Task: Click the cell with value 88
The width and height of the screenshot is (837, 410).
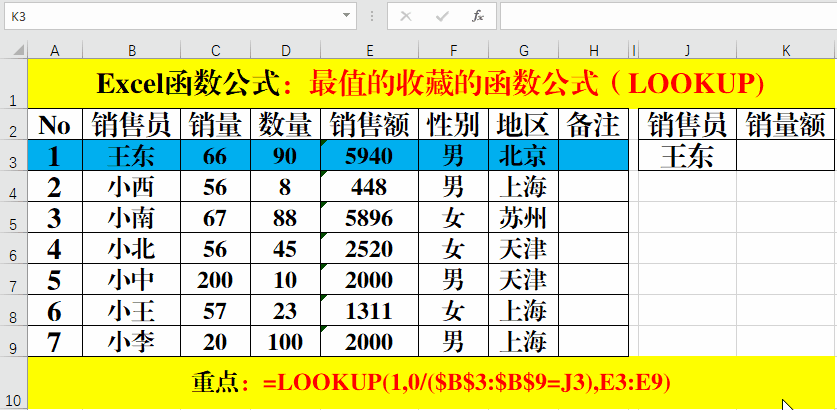Action: point(286,217)
